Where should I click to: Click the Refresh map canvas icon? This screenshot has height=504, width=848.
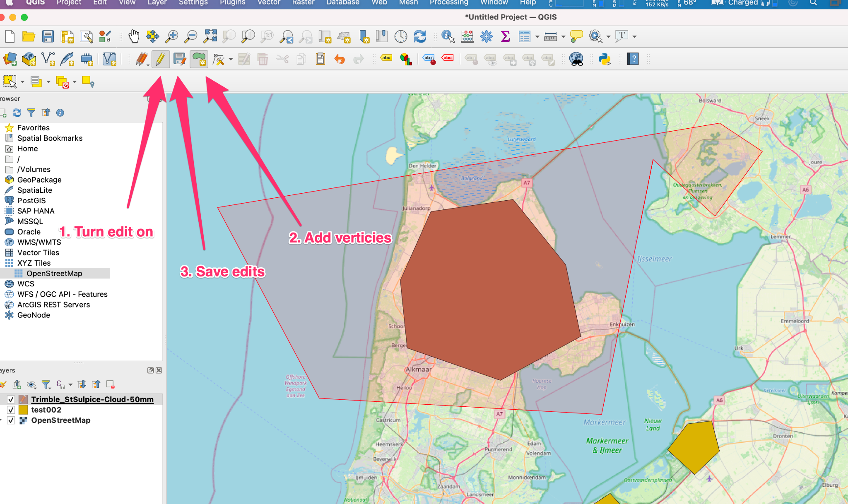pyautogui.click(x=420, y=36)
